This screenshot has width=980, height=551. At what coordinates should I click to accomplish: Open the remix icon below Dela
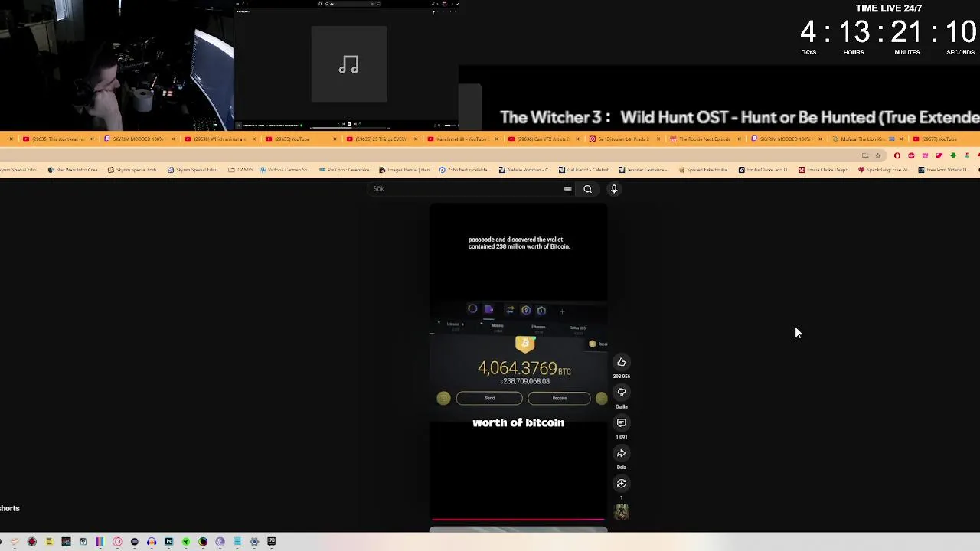(x=621, y=483)
